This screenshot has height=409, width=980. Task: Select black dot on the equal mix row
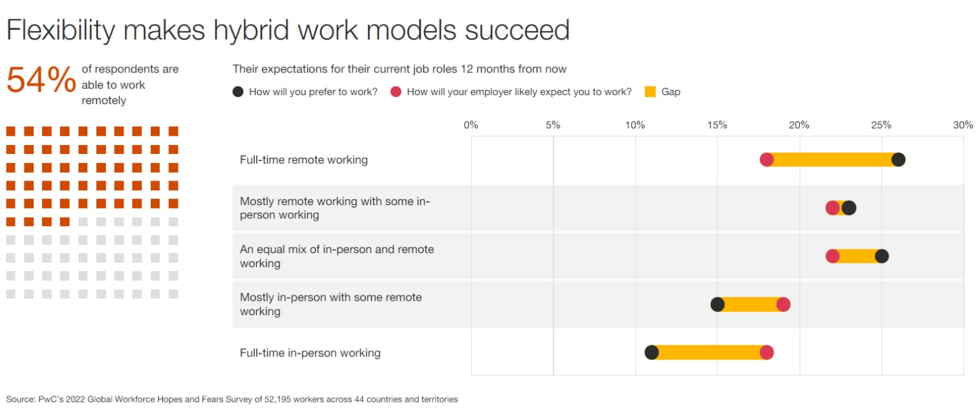coord(881,256)
